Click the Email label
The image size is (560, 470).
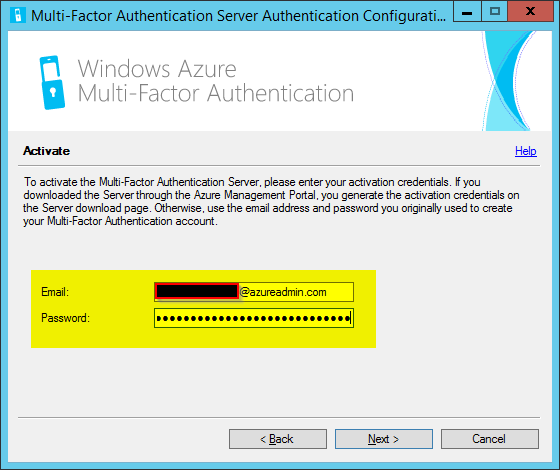pyautogui.click(x=55, y=292)
